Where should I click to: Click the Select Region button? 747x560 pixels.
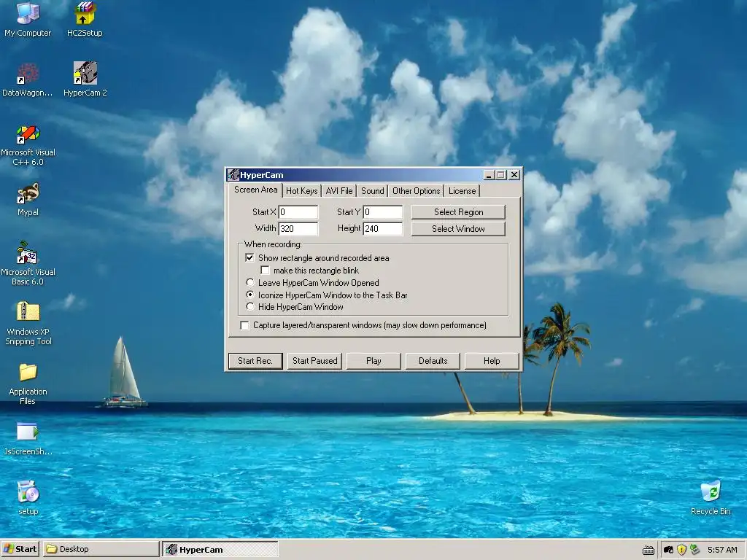(x=458, y=212)
